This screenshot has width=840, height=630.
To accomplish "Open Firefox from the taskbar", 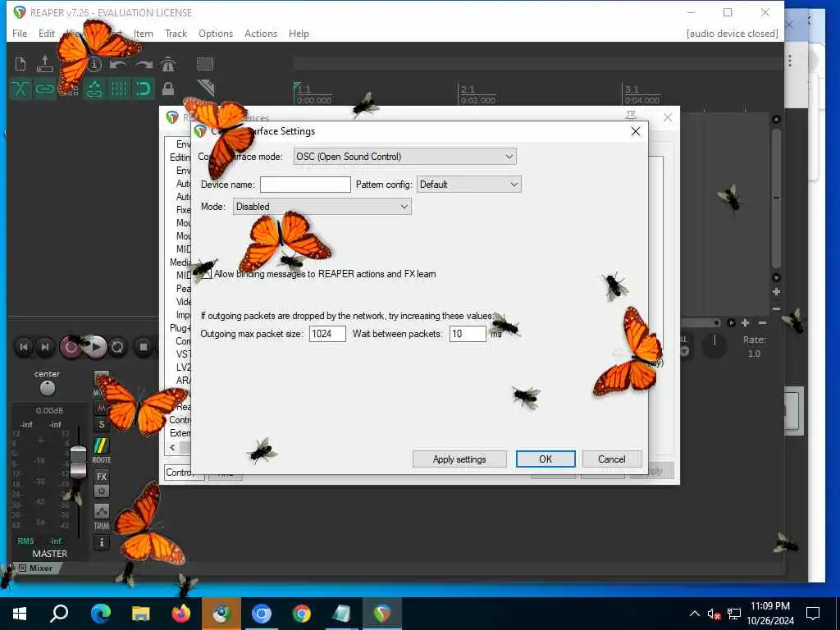I will [x=181, y=614].
